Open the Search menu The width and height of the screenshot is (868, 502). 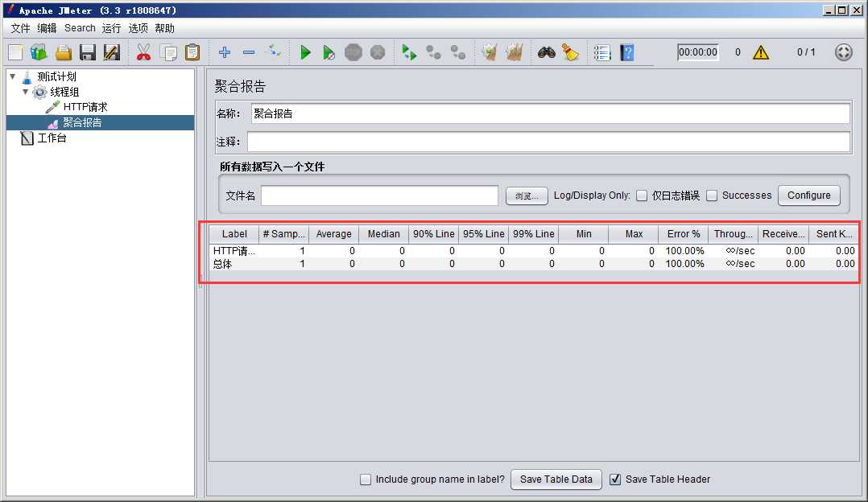[x=80, y=28]
